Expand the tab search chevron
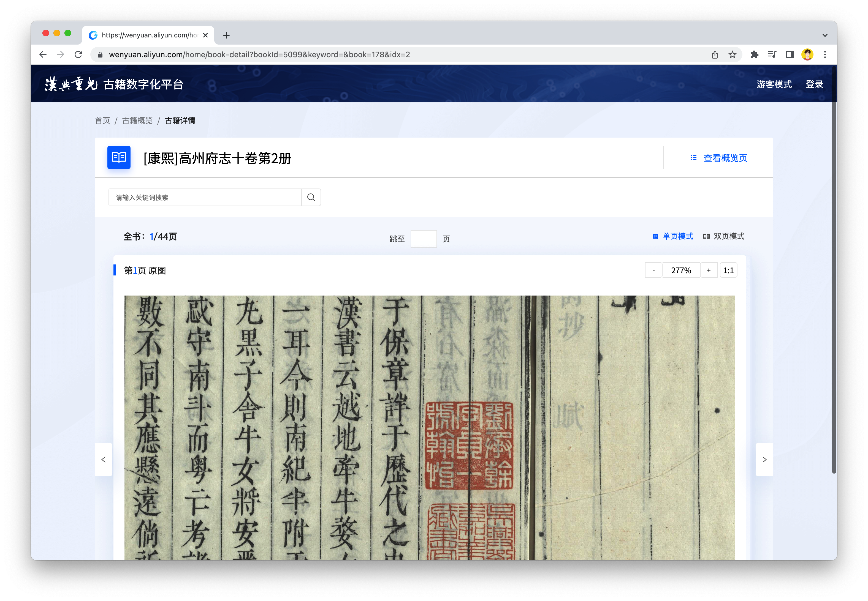Viewport: 868px width, 601px height. point(825,35)
